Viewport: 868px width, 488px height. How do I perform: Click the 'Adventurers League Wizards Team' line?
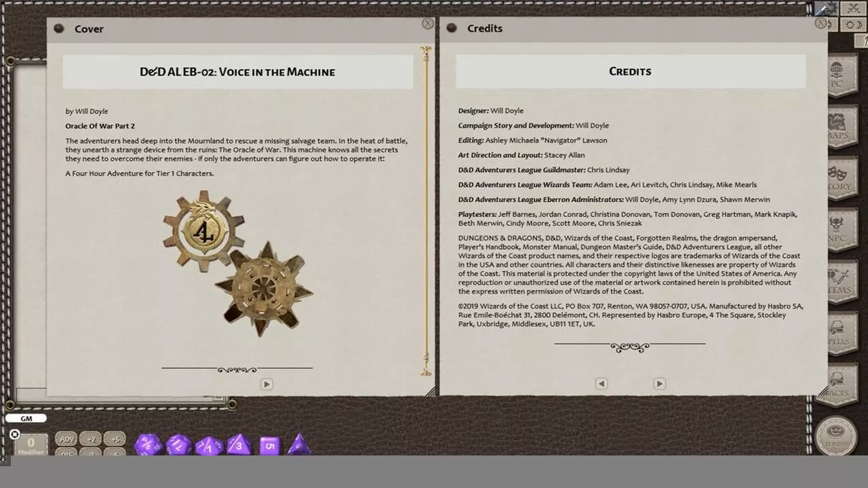608,184
